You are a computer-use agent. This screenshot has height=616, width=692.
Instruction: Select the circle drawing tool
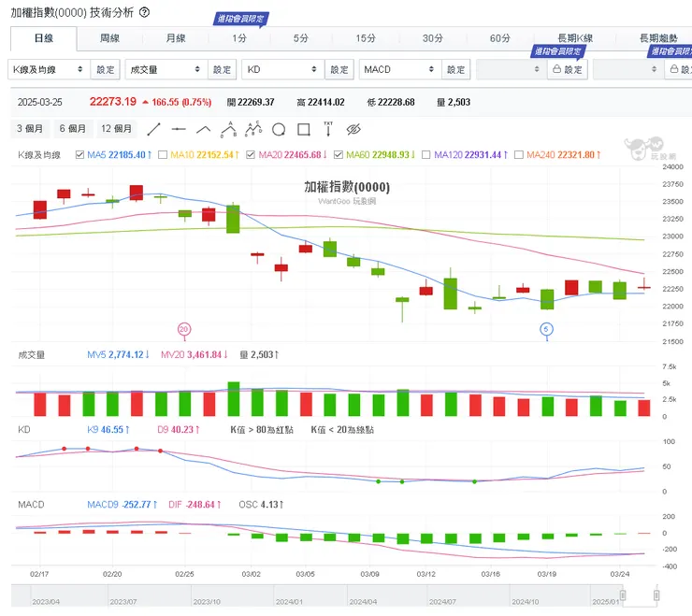(x=279, y=129)
